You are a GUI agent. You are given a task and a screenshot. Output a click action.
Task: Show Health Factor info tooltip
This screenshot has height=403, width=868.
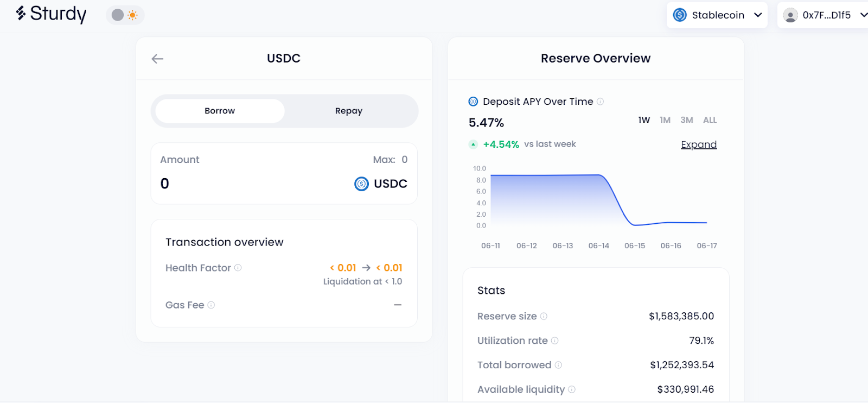click(x=238, y=268)
